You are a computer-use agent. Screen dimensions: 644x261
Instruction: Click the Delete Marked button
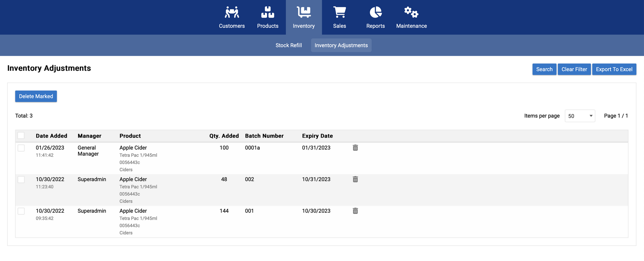click(36, 96)
